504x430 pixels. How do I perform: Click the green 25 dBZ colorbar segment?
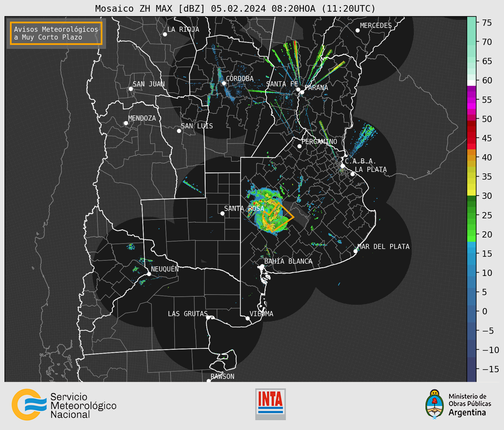click(471, 215)
